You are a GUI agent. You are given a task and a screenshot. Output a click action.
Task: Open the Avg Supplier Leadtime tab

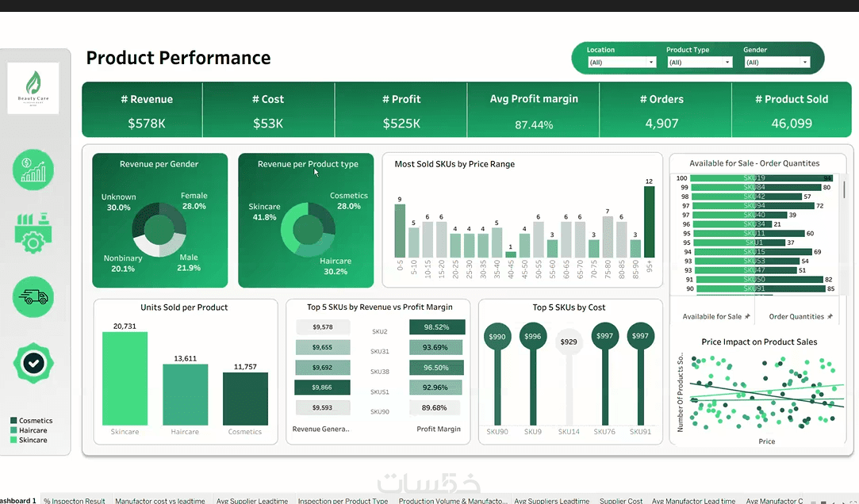(252, 500)
